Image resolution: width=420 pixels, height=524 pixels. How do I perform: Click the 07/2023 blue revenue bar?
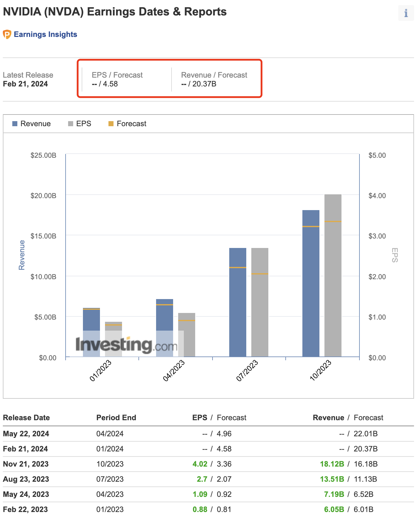click(238, 302)
